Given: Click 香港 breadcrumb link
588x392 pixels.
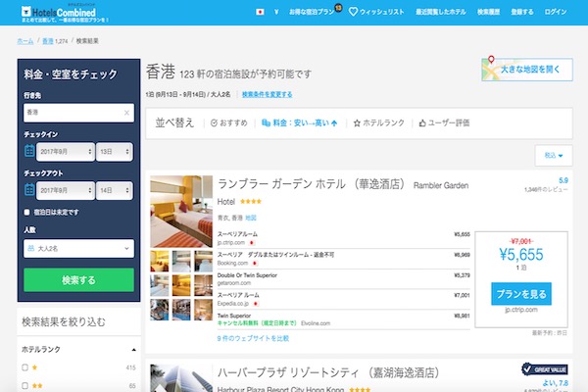Looking at the screenshot, I should pos(48,41).
